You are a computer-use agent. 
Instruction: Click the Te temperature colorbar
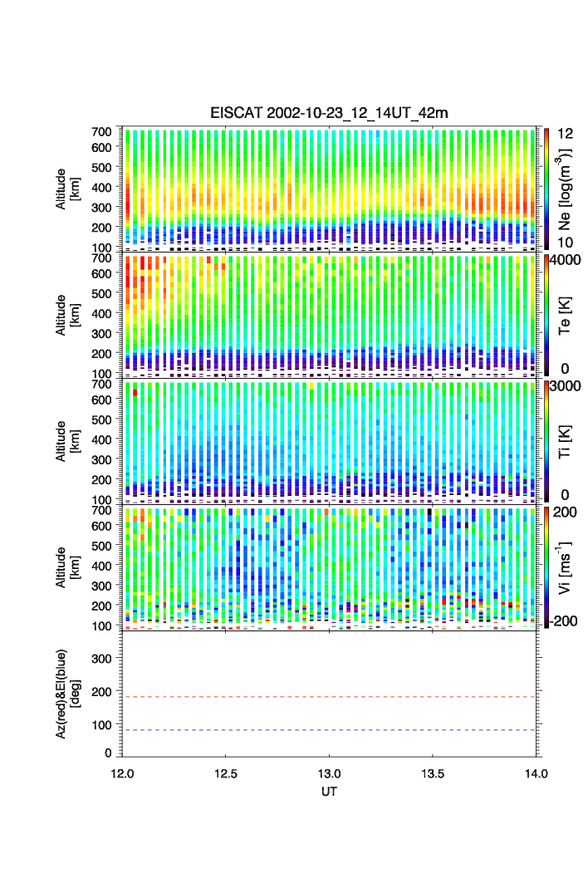pyautogui.click(x=546, y=315)
